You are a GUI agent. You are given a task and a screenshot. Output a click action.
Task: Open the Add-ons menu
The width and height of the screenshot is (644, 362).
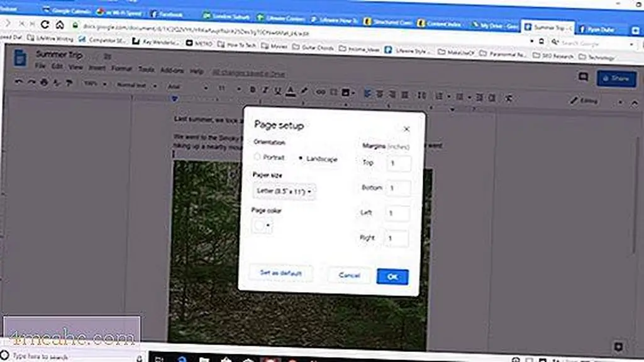(x=172, y=71)
